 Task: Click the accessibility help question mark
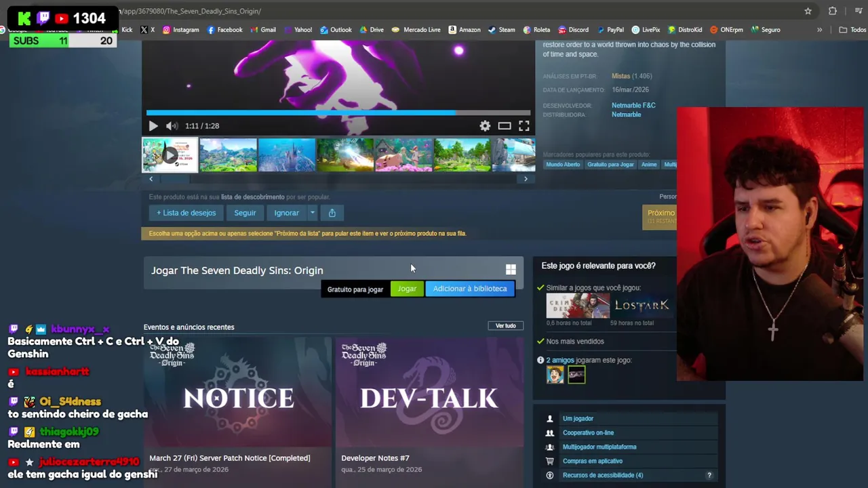coord(709,476)
